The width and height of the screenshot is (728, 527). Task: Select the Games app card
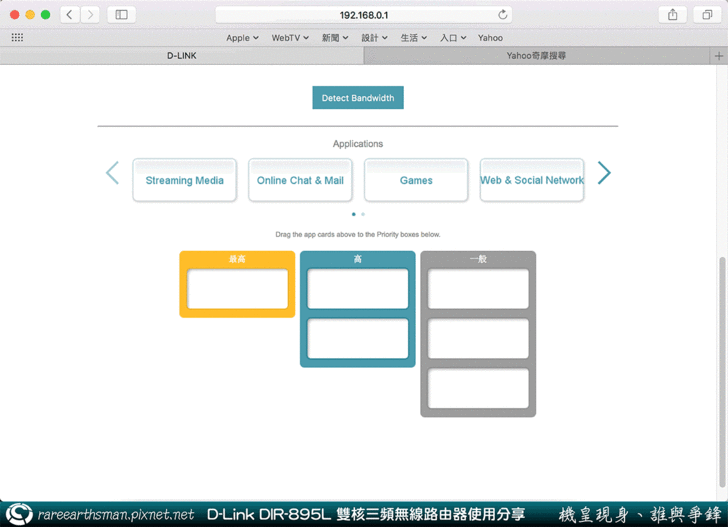tap(416, 180)
